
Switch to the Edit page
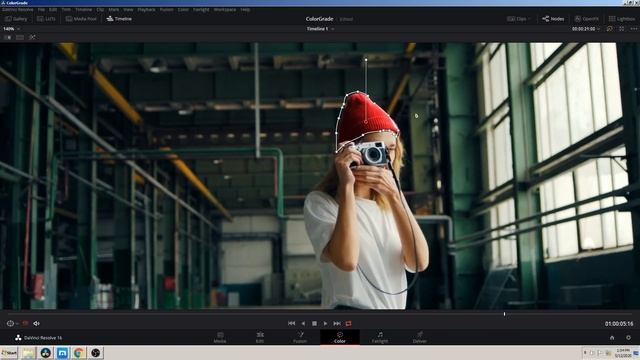(x=260, y=337)
